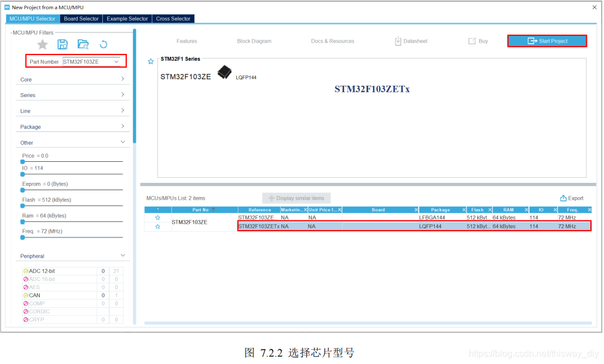This screenshot has height=364, width=604.
Task: Click the IO slider handle
Action: tap(23, 174)
